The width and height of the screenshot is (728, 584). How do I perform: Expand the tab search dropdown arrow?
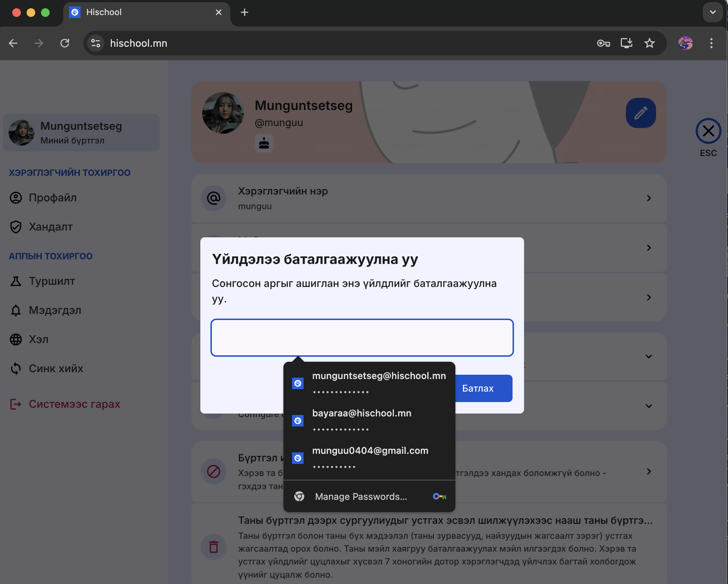point(713,12)
